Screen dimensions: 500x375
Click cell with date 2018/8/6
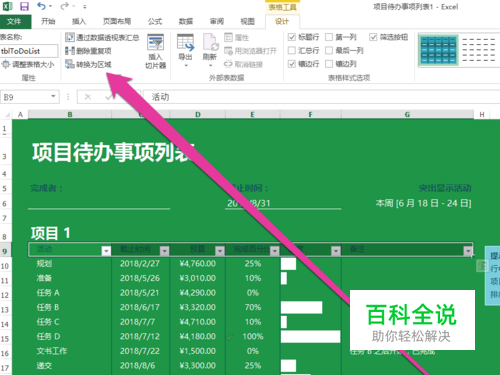[x=140, y=366]
